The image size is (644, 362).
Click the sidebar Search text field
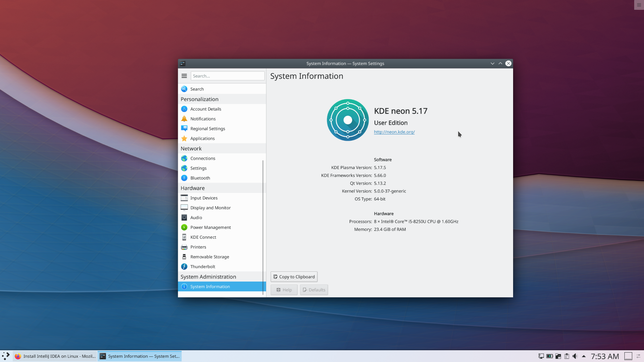point(227,76)
